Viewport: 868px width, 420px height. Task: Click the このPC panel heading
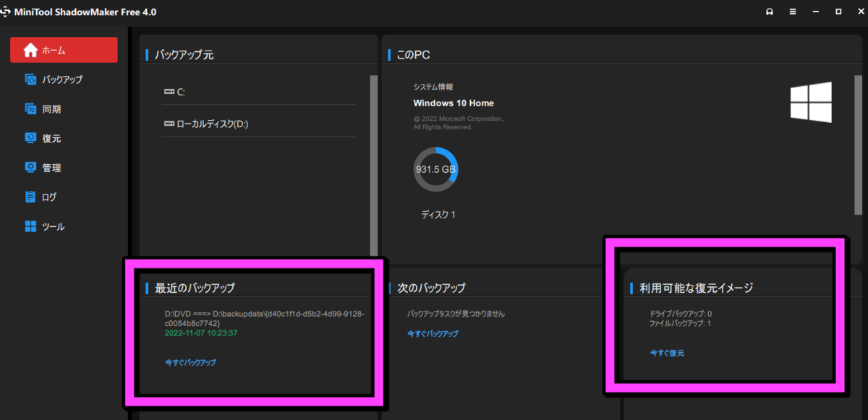pos(414,55)
